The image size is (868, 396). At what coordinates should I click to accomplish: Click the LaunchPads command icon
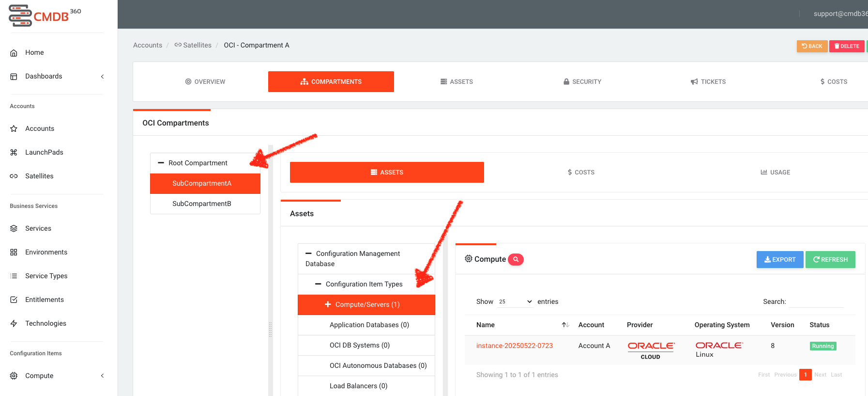(x=14, y=153)
